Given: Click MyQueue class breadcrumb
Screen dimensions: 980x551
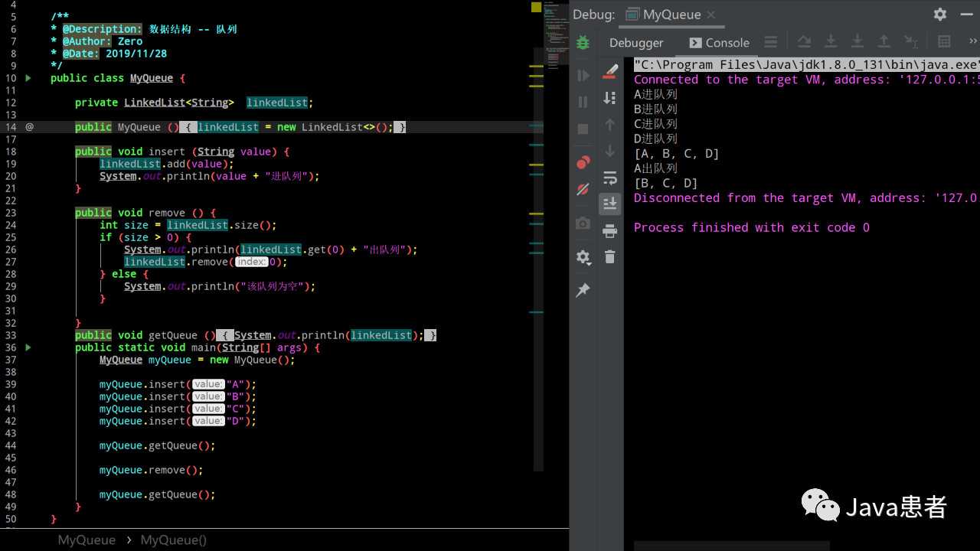Looking at the screenshot, I should coord(87,540).
